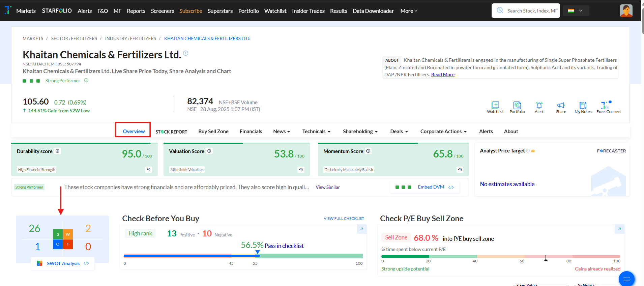Screen dimensions: 644x286
Task: Open Valuation Score info icon
Action: pyautogui.click(x=209, y=151)
